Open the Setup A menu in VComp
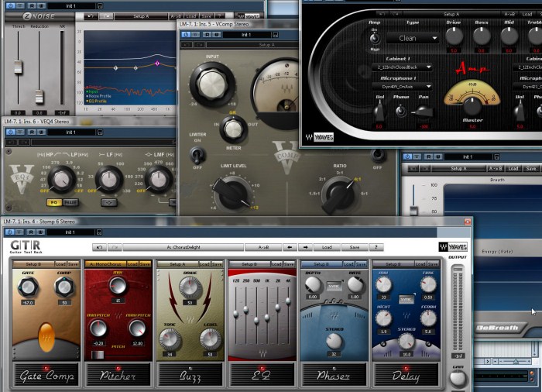 click(x=266, y=45)
